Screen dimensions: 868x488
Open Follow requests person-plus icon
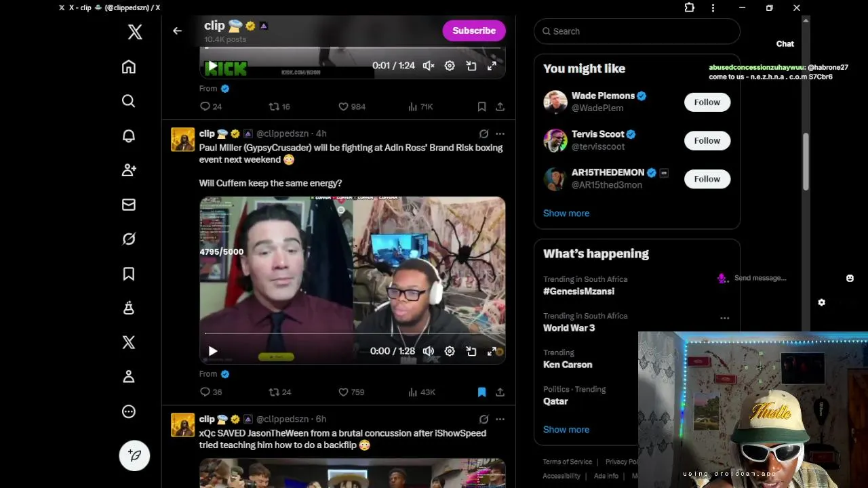coord(129,170)
